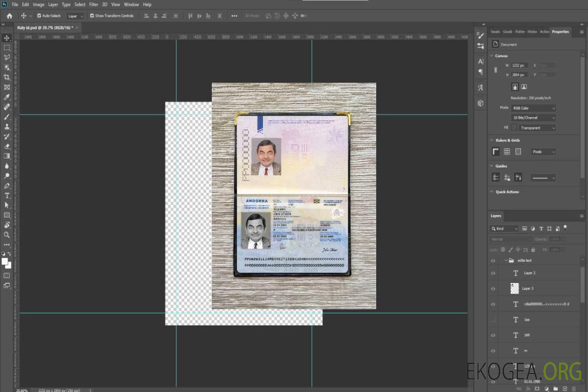Click the Home button in options bar
The height and width of the screenshot is (392, 588).
(x=9, y=16)
